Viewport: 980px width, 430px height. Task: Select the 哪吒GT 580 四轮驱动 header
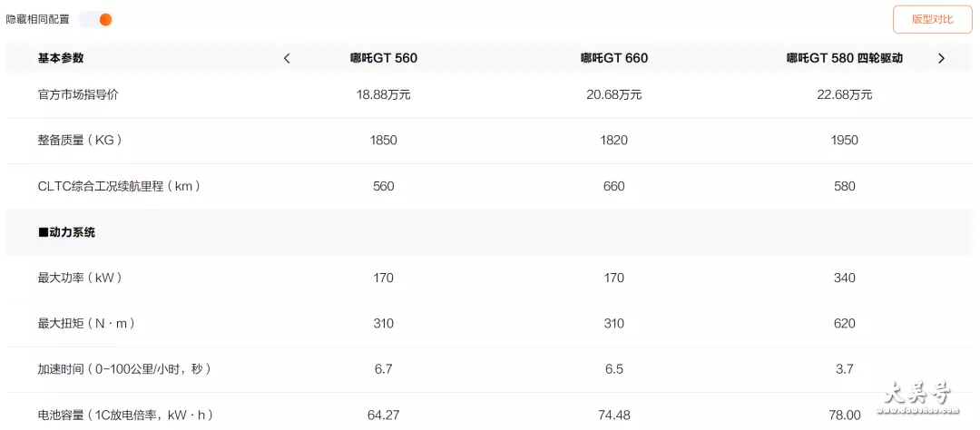[845, 59]
